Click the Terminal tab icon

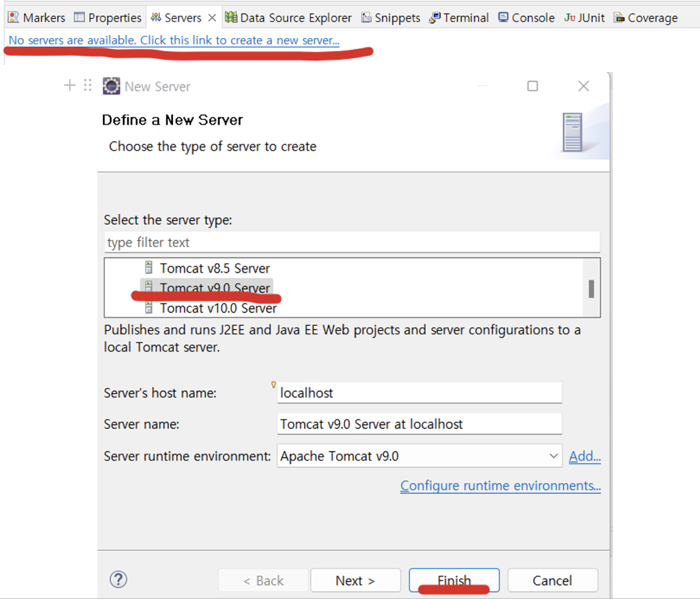click(434, 18)
